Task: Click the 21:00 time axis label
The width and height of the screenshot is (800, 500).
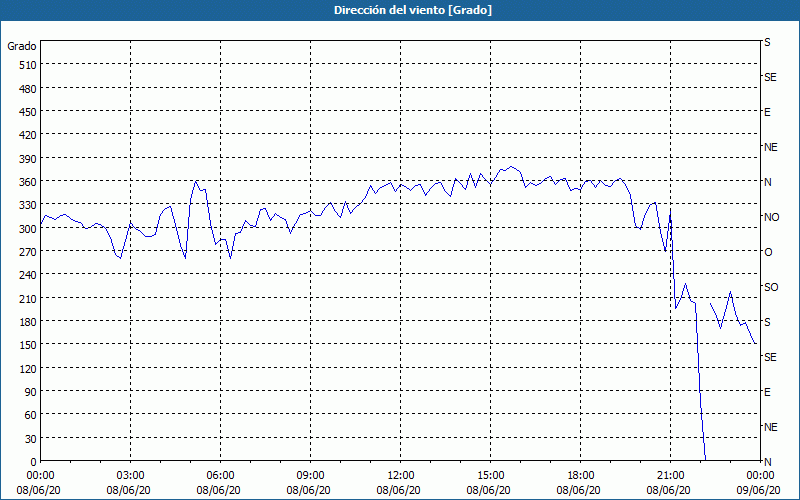Action: (670, 476)
